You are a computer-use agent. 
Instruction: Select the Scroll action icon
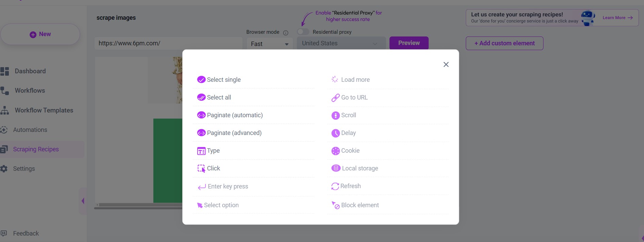click(x=336, y=115)
